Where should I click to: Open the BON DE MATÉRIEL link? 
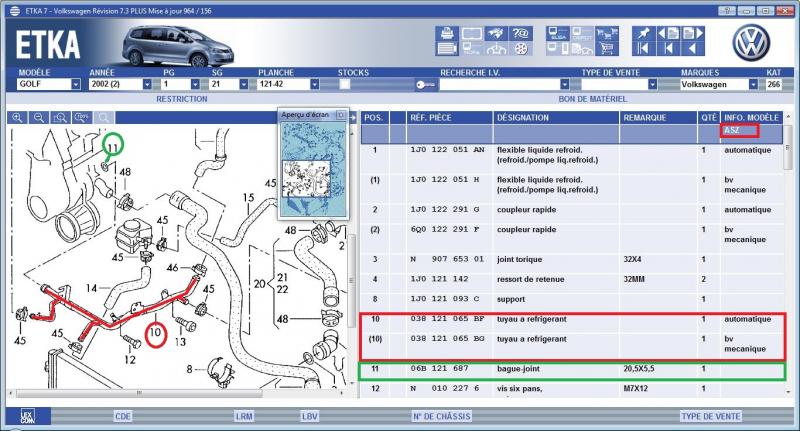(x=593, y=99)
